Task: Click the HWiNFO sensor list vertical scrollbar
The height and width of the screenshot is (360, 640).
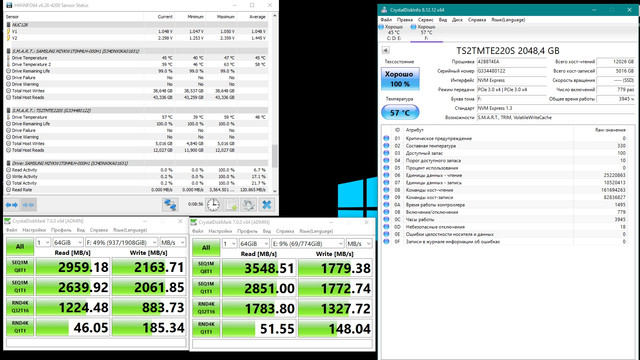Action: click(x=275, y=103)
